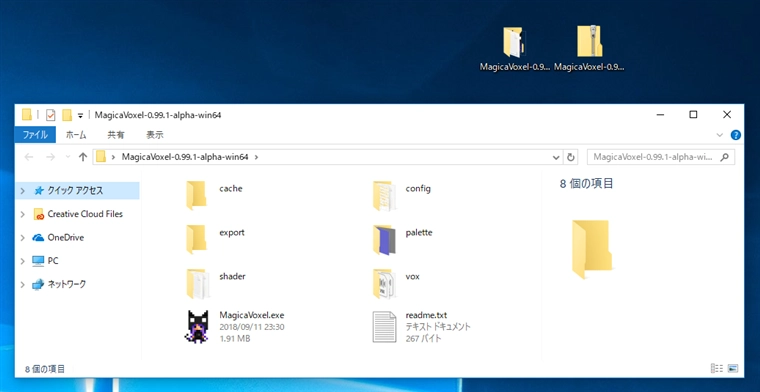The height and width of the screenshot is (392, 760).
Task: Select the readme.txt document icon
Action: [384, 327]
